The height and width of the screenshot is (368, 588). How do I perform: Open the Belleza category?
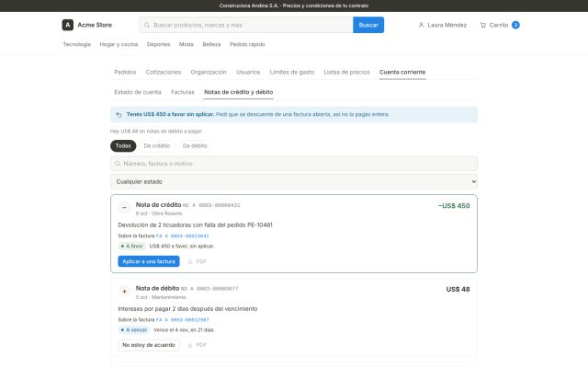pos(211,44)
